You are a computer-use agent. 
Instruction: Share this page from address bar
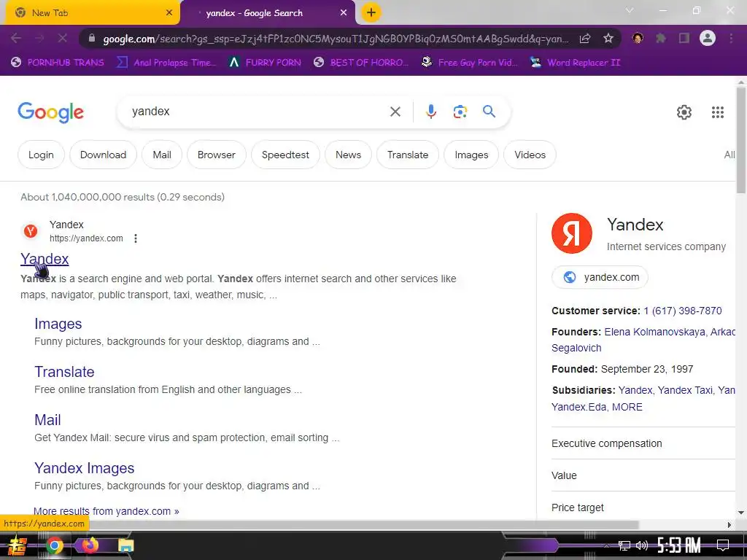pos(585,39)
